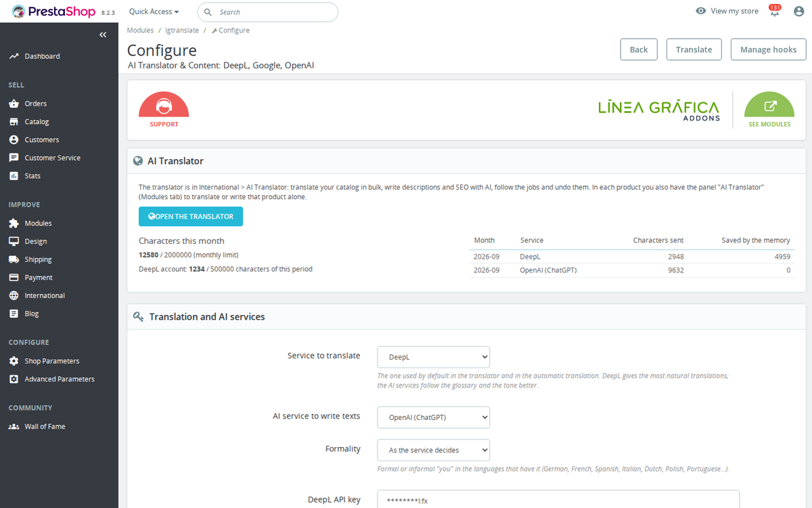Click the Advanced Parameters icon
Screen dimensions: 812x508
point(14,379)
